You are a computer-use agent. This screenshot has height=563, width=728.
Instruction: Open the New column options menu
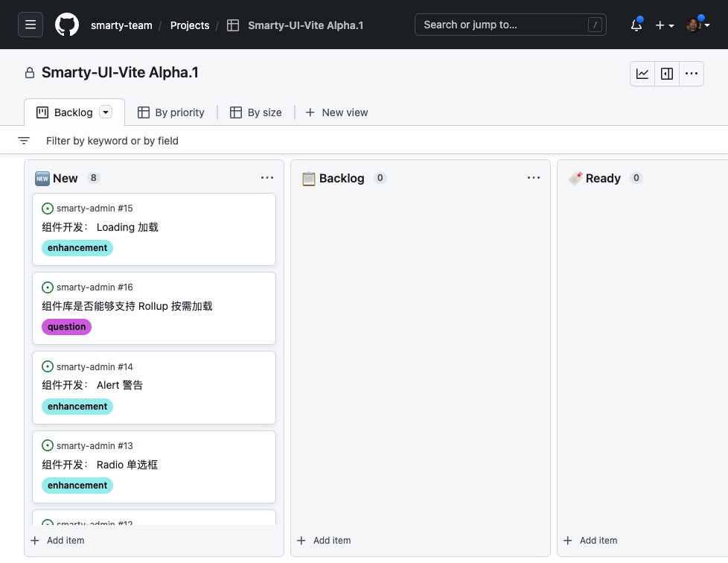click(267, 178)
